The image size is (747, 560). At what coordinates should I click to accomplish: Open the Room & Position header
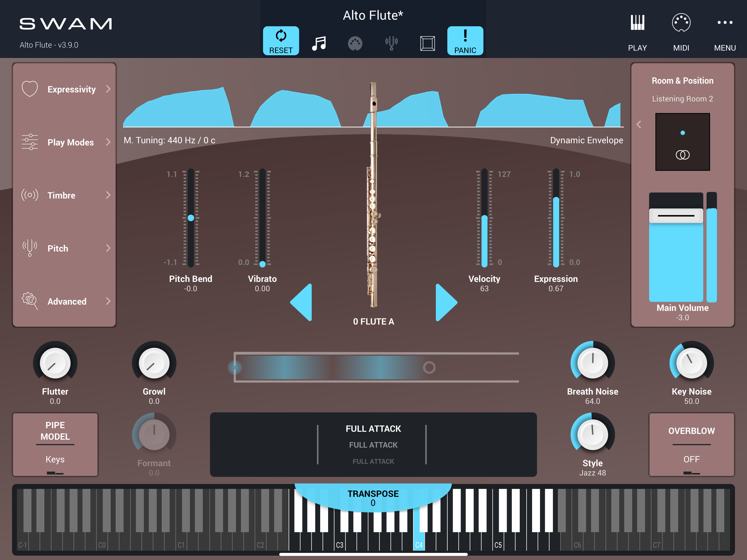click(x=682, y=81)
